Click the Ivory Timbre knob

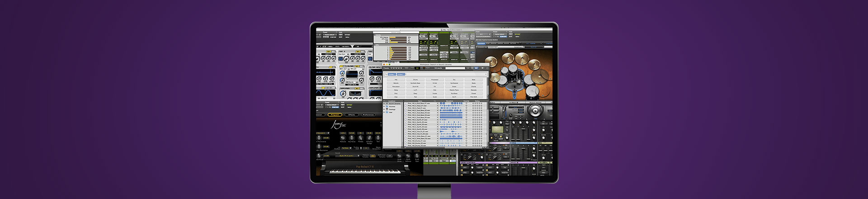pos(360,138)
